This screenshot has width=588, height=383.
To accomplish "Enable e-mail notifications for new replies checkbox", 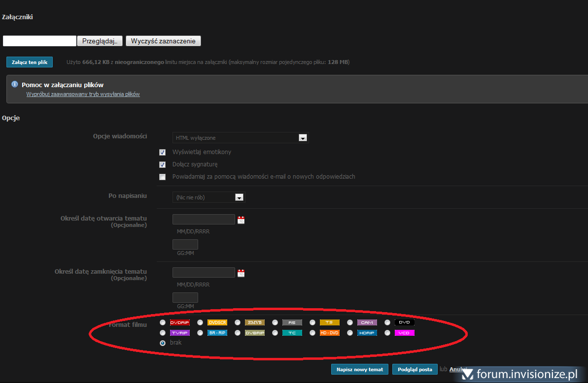I will point(162,177).
